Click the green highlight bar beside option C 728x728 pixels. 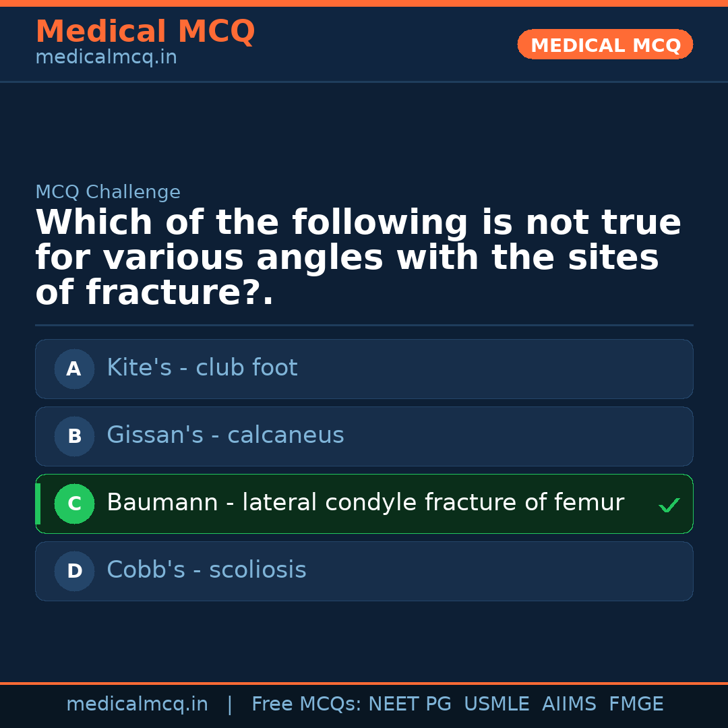pos(38,504)
